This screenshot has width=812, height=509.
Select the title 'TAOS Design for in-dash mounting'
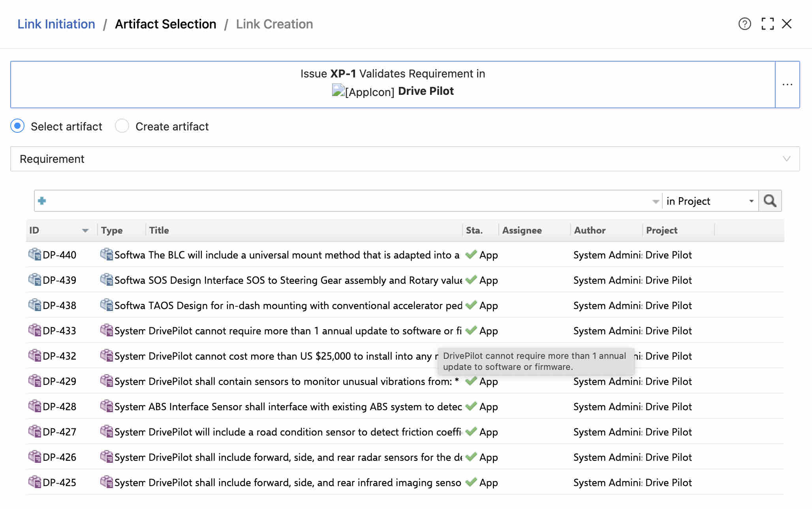[x=305, y=305]
